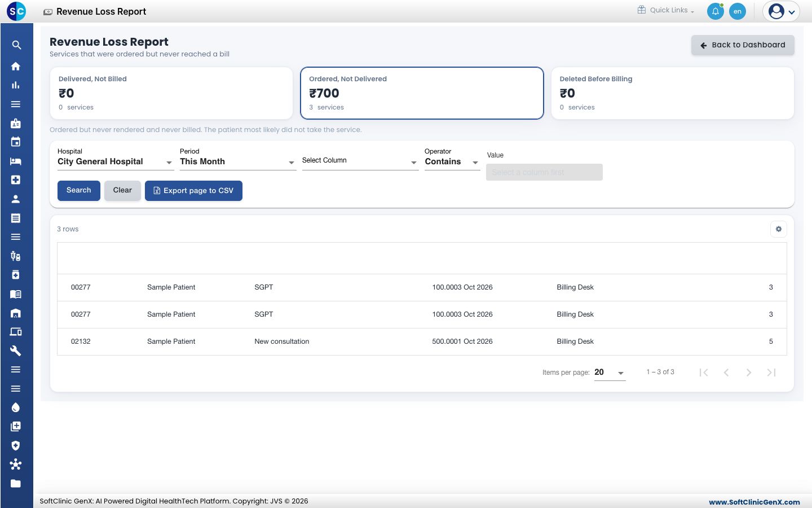Image resolution: width=812 pixels, height=508 pixels.
Task: Open the devices sidebar icon
Action: tap(16, 332)
